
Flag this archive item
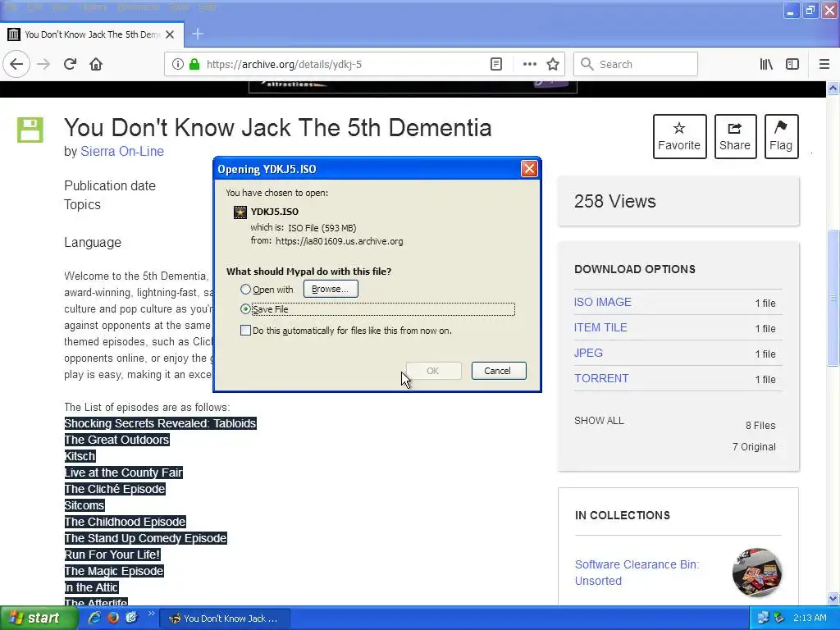pyautogui.click(x=781, y=136)
